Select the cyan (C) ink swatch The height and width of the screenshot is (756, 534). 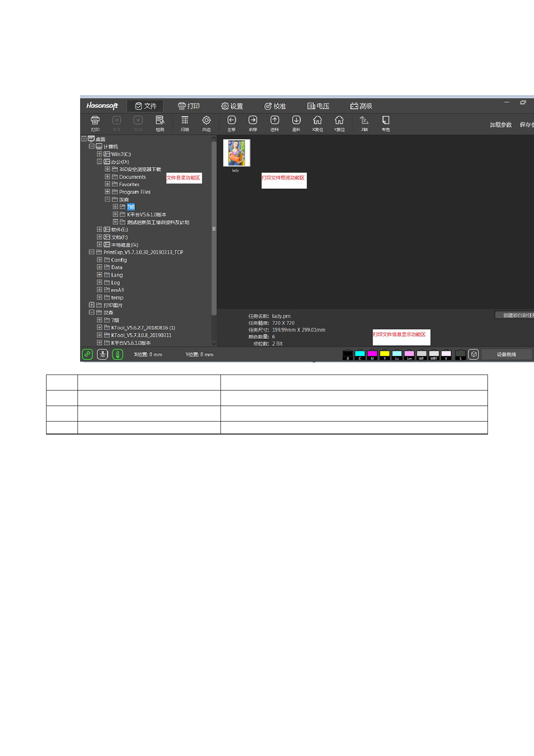pos(360,355)
